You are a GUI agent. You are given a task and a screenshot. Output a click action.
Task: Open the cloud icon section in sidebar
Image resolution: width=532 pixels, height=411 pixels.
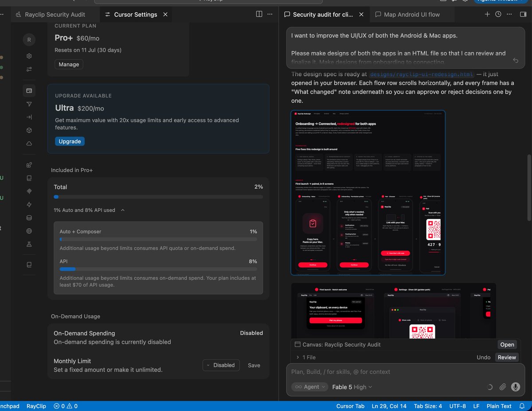tap(29, 143)
